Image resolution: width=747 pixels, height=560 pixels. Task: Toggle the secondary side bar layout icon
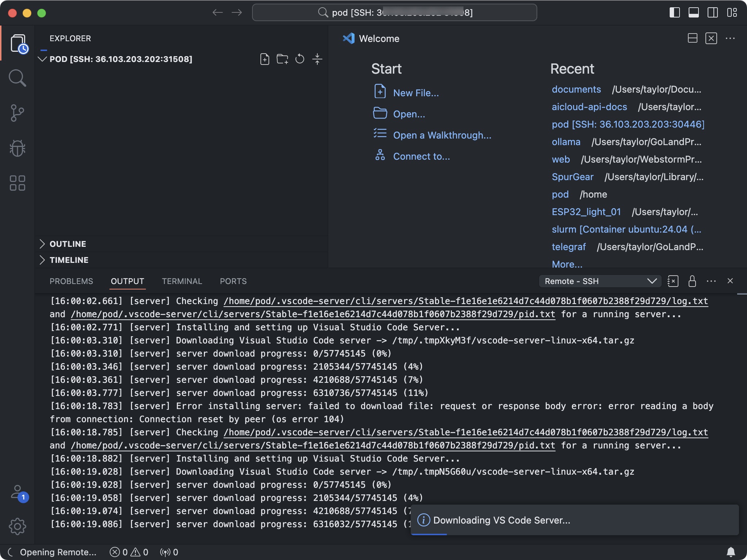713,12
